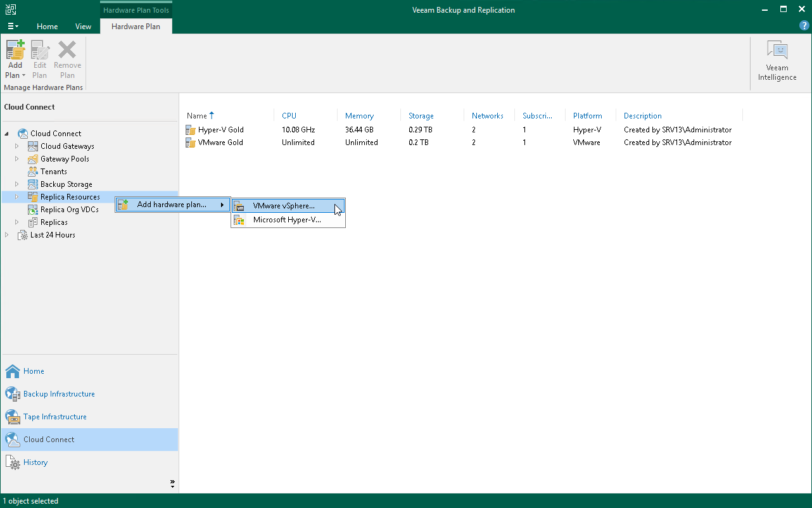Open the Home ribbon tab
This screenshot has width=812, height=508.
[47, 27]
